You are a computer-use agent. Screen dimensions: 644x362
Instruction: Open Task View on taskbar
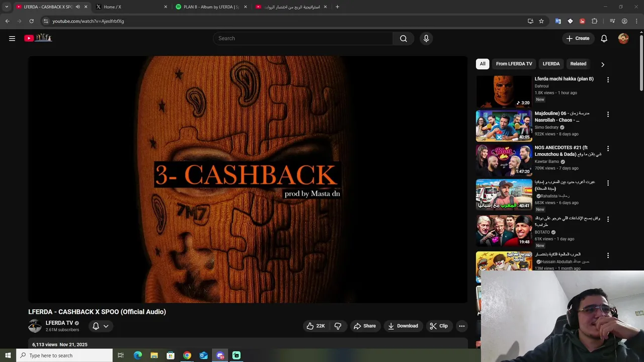pyautogui.click(x=121, y=355)
